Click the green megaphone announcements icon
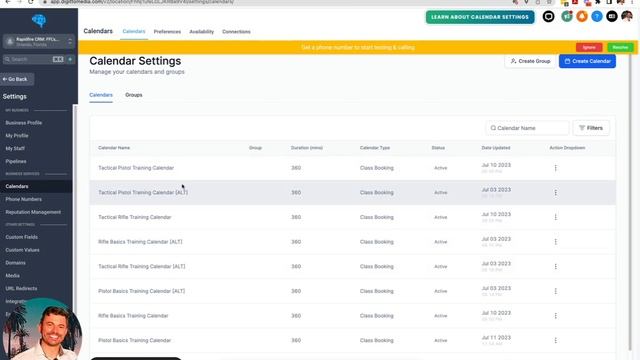The width and height of the screenshot is (640, 360). click(567, 16)
